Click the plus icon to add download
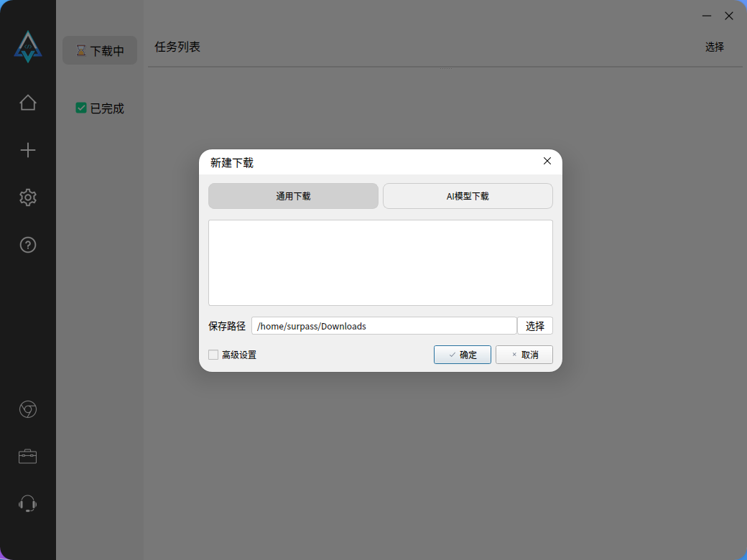The image size is (747, 560). tap(27, 150)
